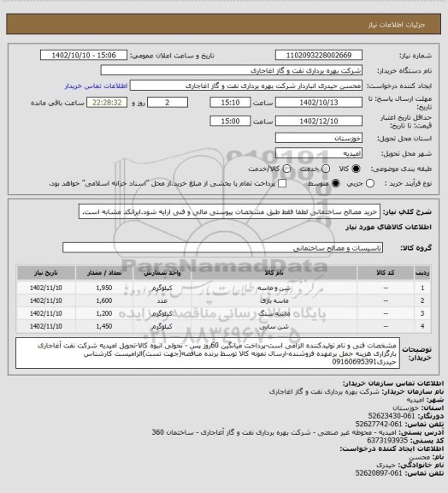The image size is (448, 493).
Task: Click the item name ماسه بازی
Action: (x=274, y=301)
